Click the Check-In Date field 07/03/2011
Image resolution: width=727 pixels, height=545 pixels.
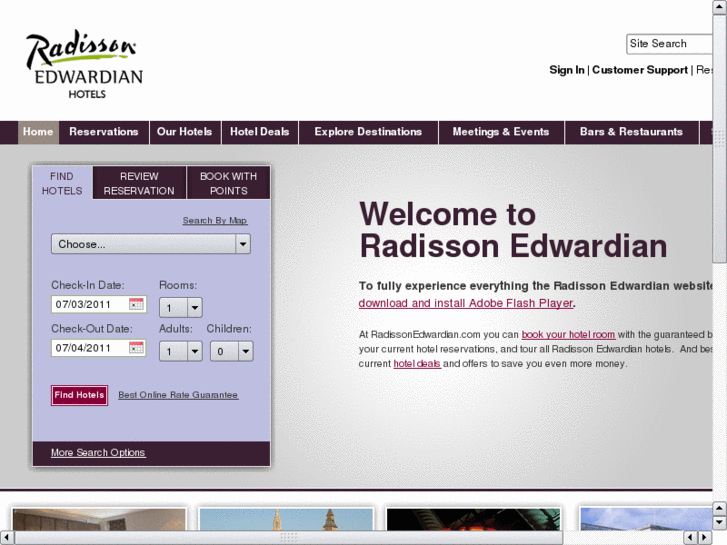[x=99, y=304]
